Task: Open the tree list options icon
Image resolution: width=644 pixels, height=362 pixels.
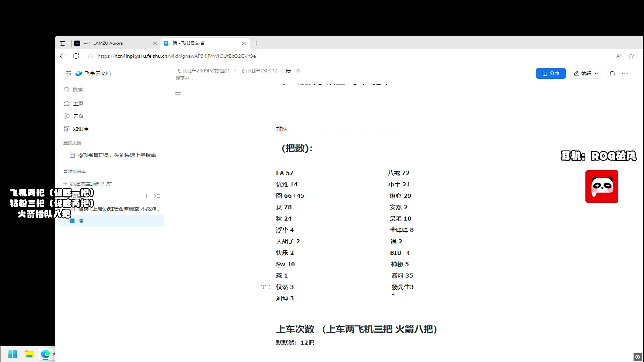Action: (157, 196)
